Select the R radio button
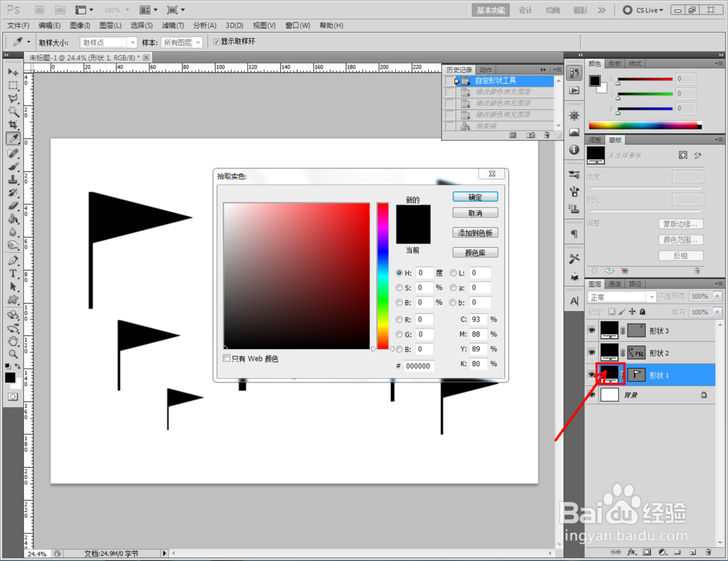 tap(399, 320)
